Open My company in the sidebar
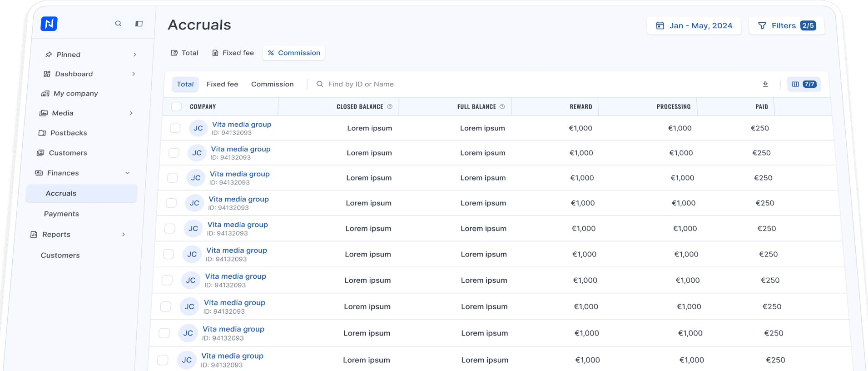 pyautogui.click(x=75, y=93)
